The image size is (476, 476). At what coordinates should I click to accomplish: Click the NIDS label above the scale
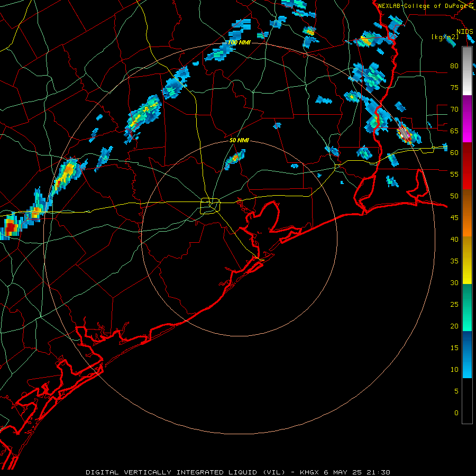(465, 32)
